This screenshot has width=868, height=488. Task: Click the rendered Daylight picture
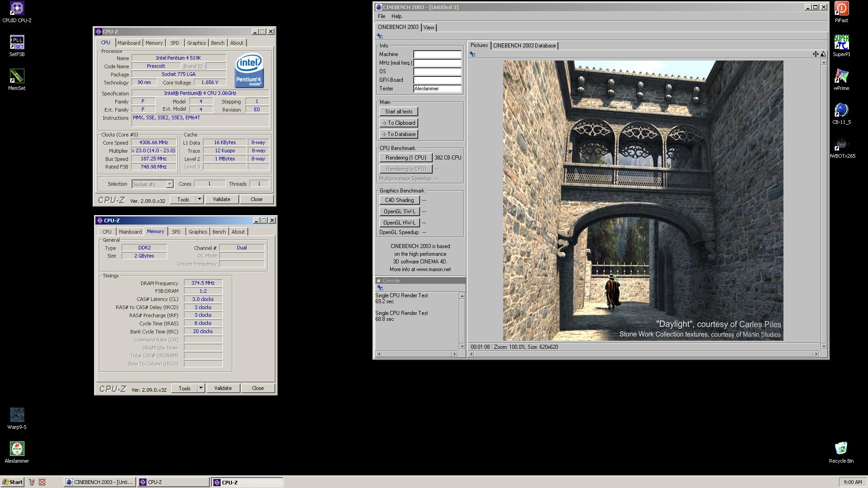tap(643, 201)
